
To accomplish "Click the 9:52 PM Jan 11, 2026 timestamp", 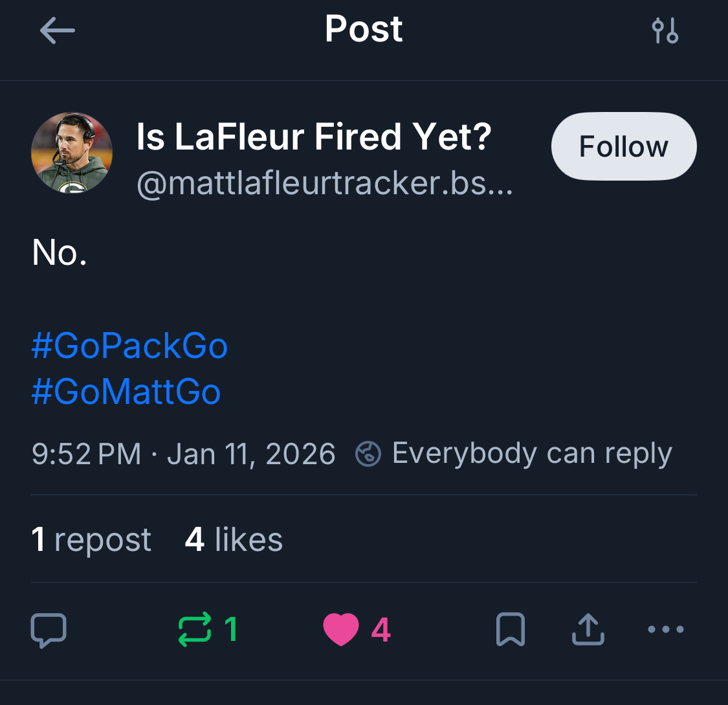I will coord(183,453).
